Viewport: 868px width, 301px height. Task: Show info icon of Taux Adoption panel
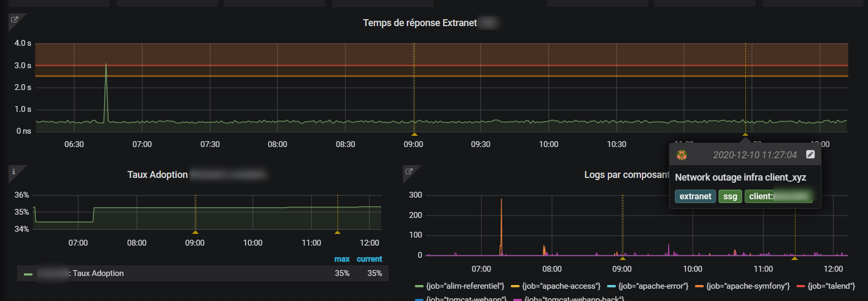click(x=14, y=172)
